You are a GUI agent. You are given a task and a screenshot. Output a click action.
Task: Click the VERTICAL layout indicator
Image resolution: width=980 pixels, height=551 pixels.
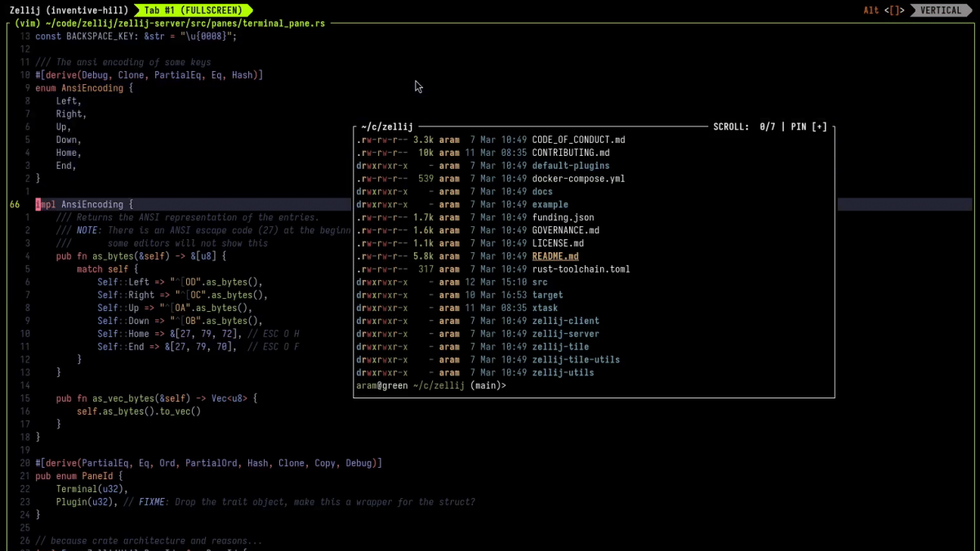point(941,11)
